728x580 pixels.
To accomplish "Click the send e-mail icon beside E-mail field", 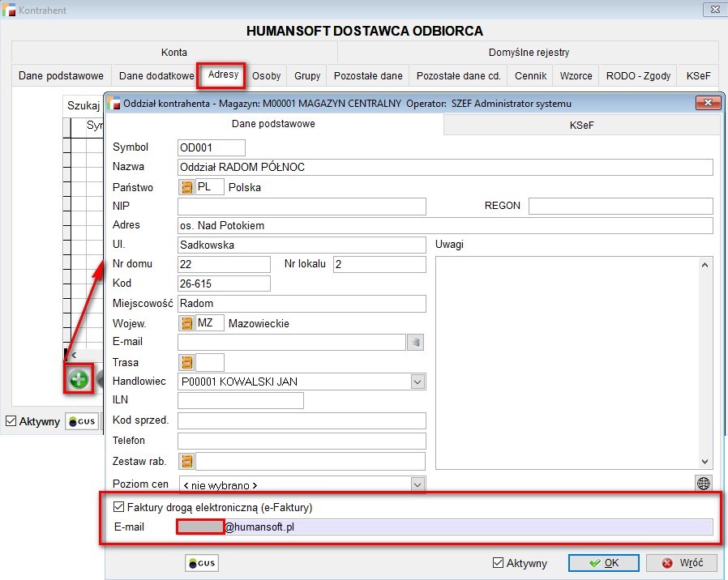I will pos(415,343).
